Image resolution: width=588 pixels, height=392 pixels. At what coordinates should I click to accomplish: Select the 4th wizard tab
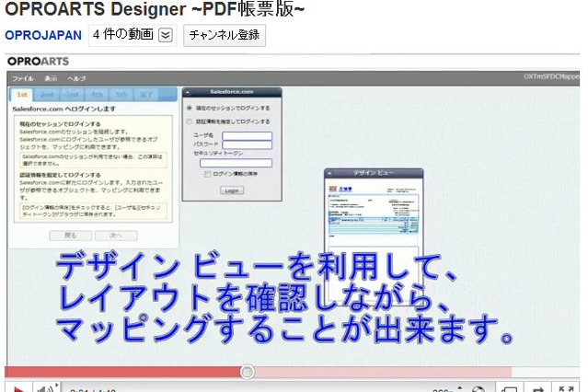(x=96, y=95)
